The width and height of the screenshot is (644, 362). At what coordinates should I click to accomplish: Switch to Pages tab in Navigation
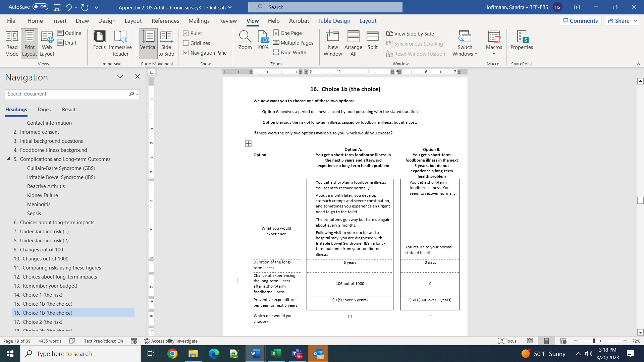coord(44,110)
